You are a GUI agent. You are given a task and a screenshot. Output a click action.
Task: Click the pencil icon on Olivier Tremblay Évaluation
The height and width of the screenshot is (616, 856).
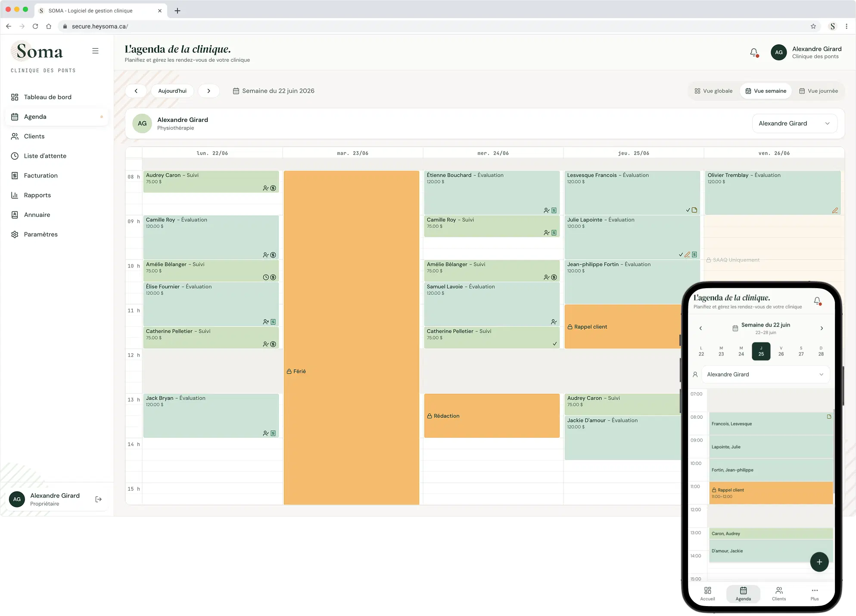click(835, 210)
